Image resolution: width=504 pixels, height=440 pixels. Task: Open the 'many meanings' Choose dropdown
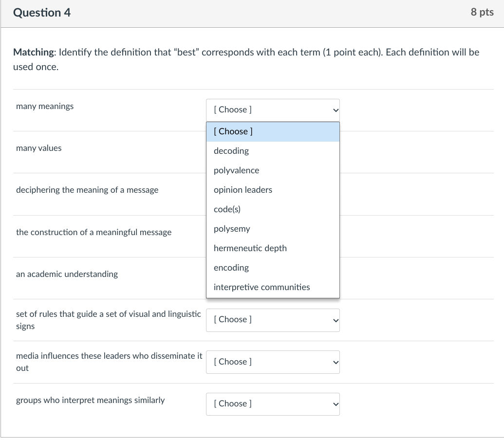tap(273, 110)
